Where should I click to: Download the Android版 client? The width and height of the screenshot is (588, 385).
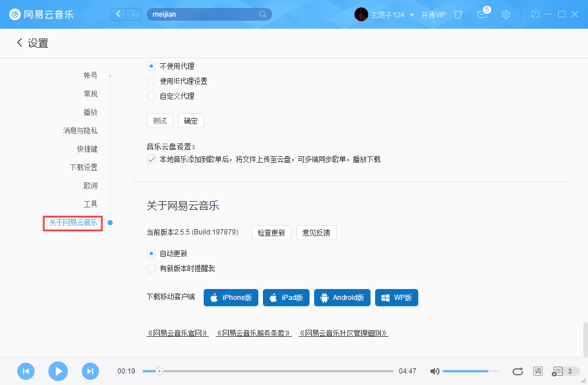342,298
